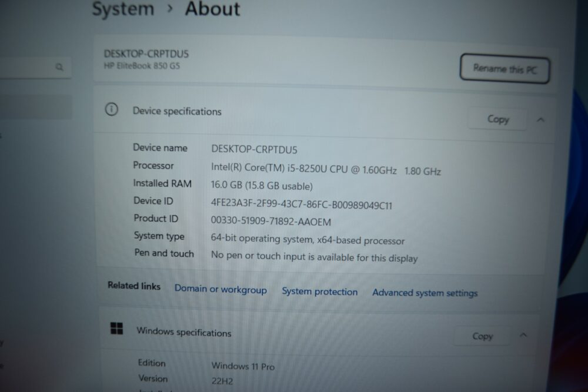
Task: Click the DESKTOP-CRPTDU5 name in header card
Action: 146,53
